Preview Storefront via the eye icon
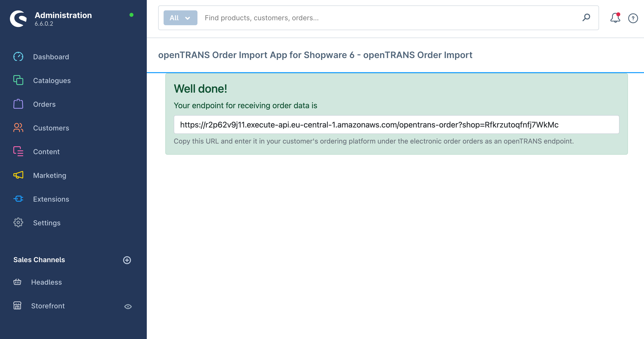644x339 pixels. (128, 306)
